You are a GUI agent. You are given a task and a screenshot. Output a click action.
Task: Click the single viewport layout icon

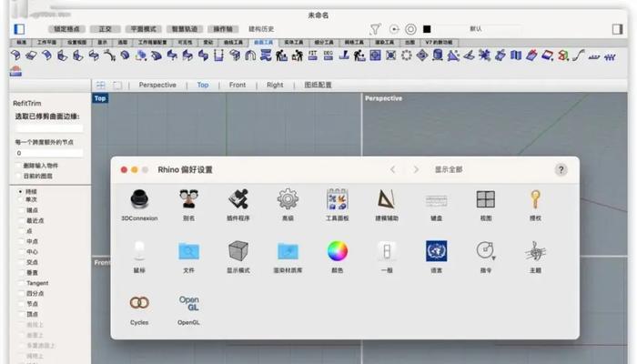pyautogui.click(x=117, y=85)
